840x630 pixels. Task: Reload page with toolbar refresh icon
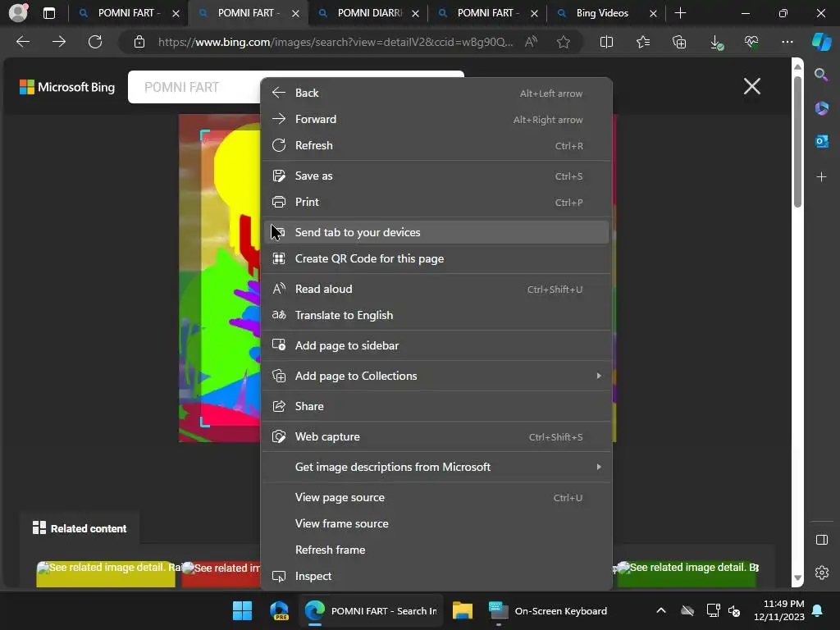pyautogui.click(x=95, y=42)
